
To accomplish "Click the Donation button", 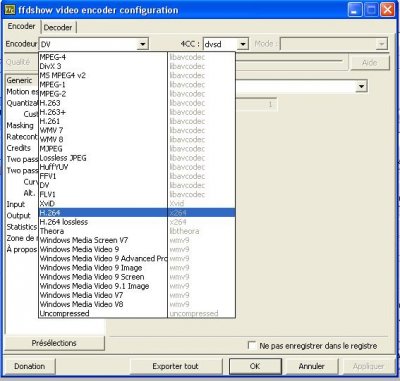I will (x=29, y=366).
